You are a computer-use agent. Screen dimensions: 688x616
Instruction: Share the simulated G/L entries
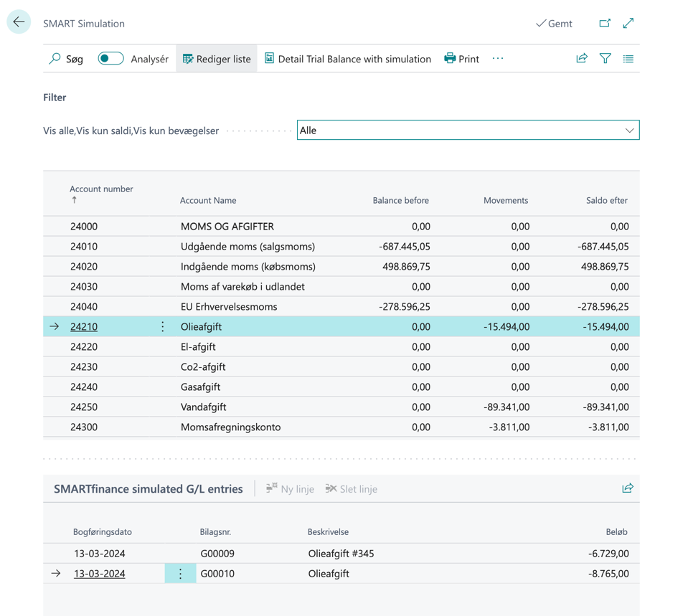[x=628, y=488]
